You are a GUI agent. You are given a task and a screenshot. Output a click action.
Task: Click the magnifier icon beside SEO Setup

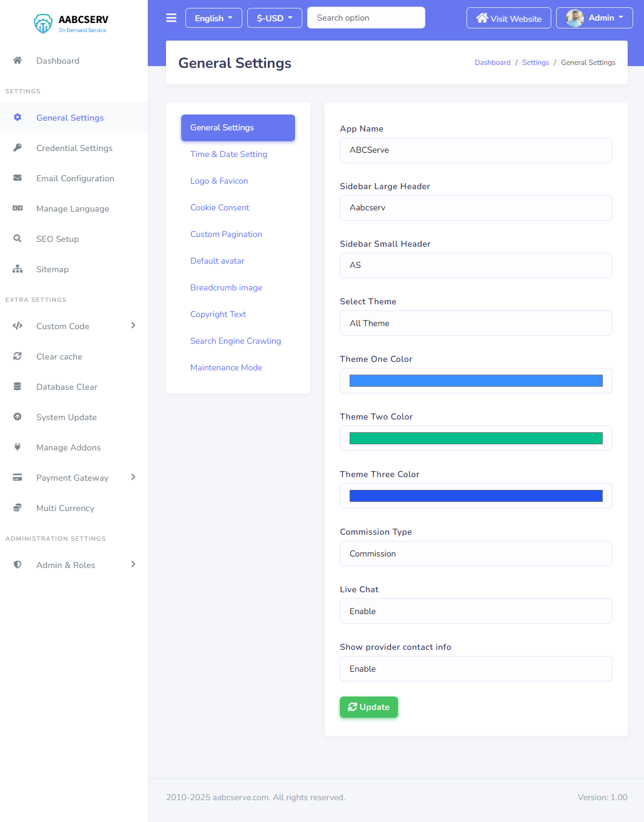(x=18, y=238)
